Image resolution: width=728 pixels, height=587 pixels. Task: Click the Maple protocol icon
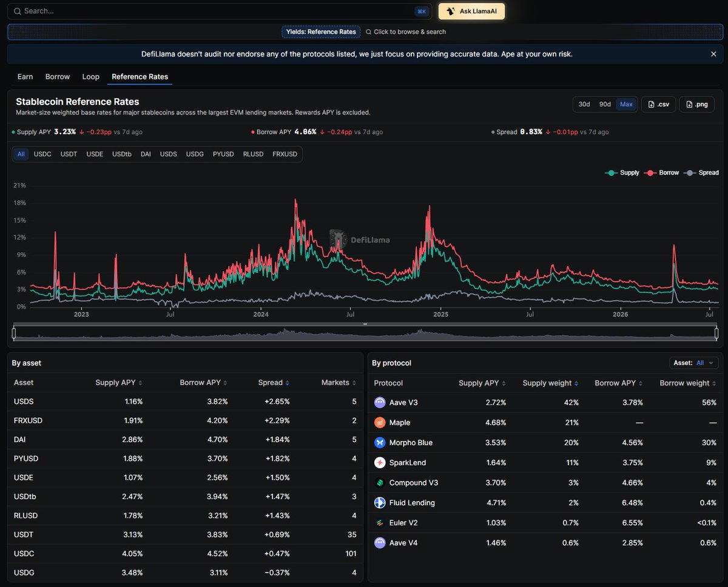pyautogui.click(x=380, y=423)
